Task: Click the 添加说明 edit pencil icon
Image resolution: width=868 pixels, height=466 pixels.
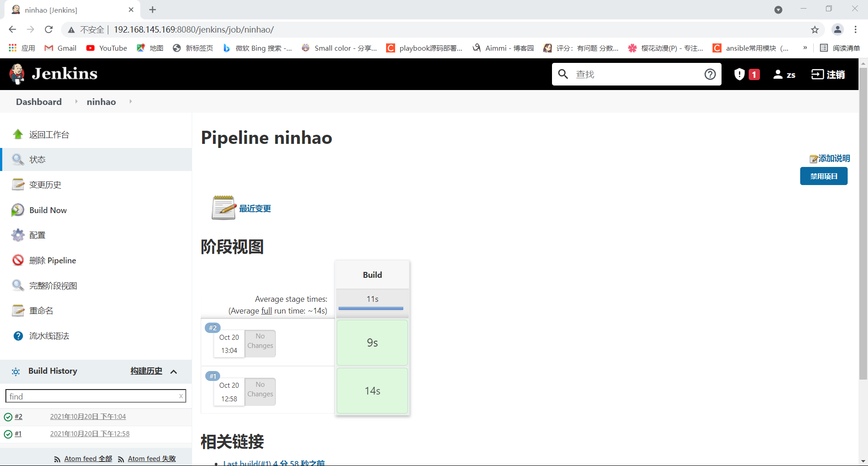Action: pyautogui.click(x=814, y=159)
